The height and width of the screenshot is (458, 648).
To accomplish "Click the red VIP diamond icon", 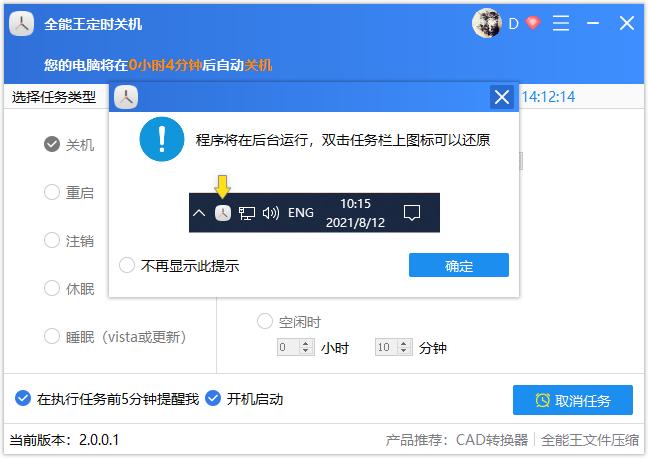I will coord(533,23).
